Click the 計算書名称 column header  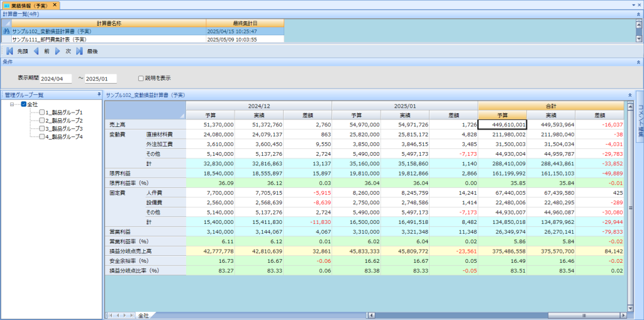pos(109,23)
